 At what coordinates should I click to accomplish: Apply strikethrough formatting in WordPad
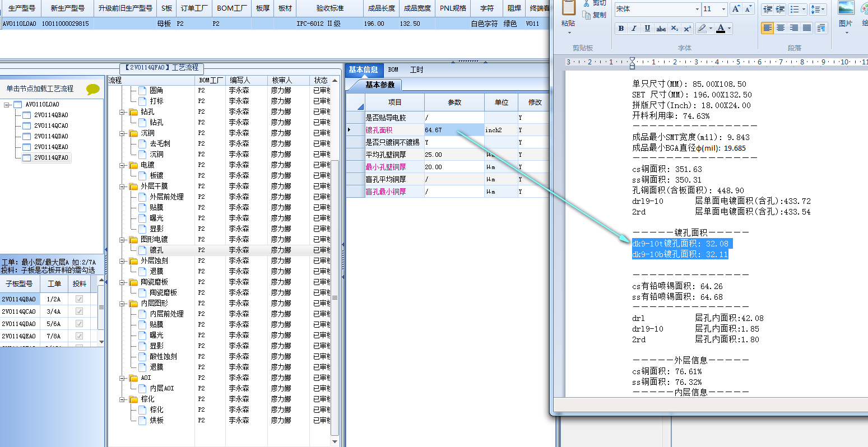point(661,29)
